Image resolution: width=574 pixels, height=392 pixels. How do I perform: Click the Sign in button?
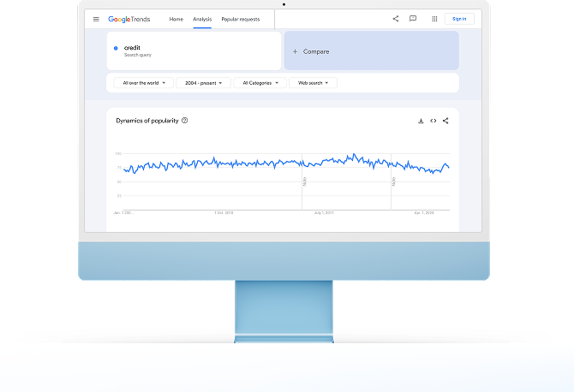click(x=459, y=19)
